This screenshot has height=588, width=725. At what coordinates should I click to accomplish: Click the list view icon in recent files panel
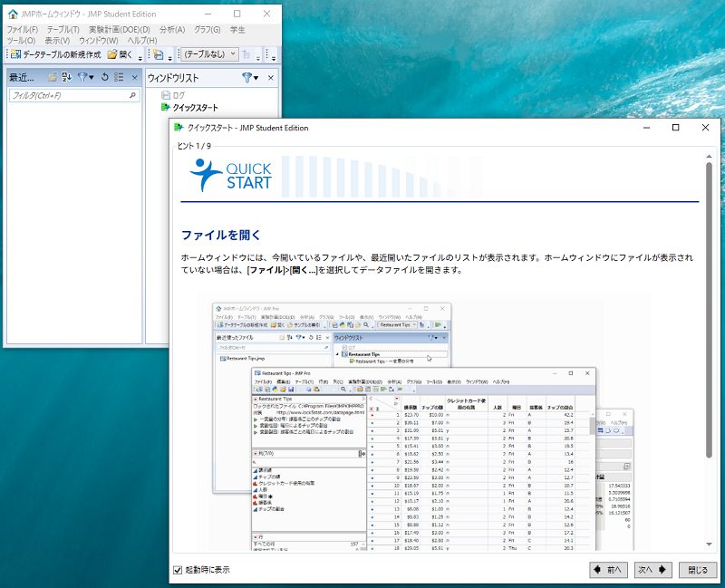click(118, 78)
